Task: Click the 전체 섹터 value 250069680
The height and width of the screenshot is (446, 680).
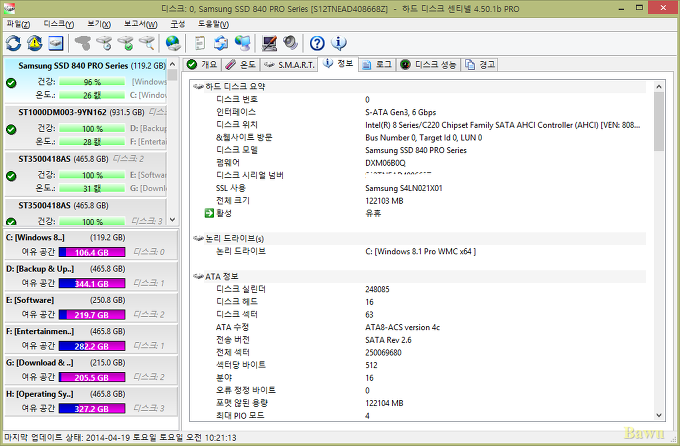Action: point(383,352)
